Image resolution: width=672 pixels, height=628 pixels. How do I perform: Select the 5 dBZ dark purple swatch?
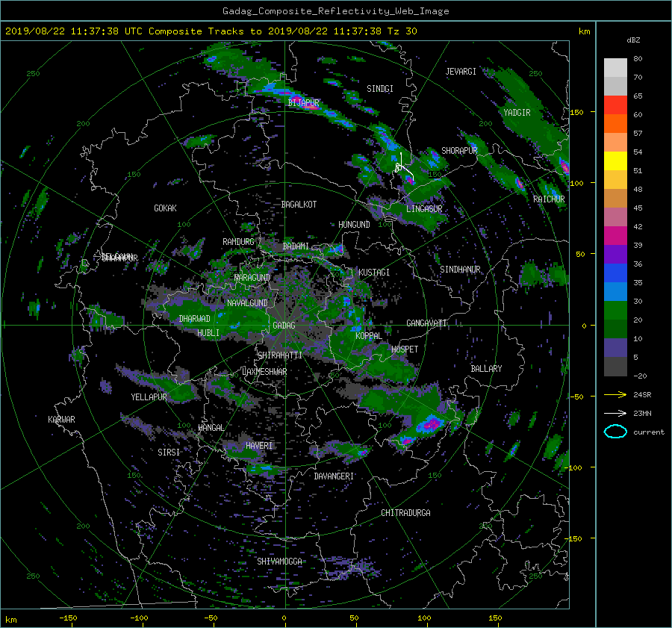[615, 348]
